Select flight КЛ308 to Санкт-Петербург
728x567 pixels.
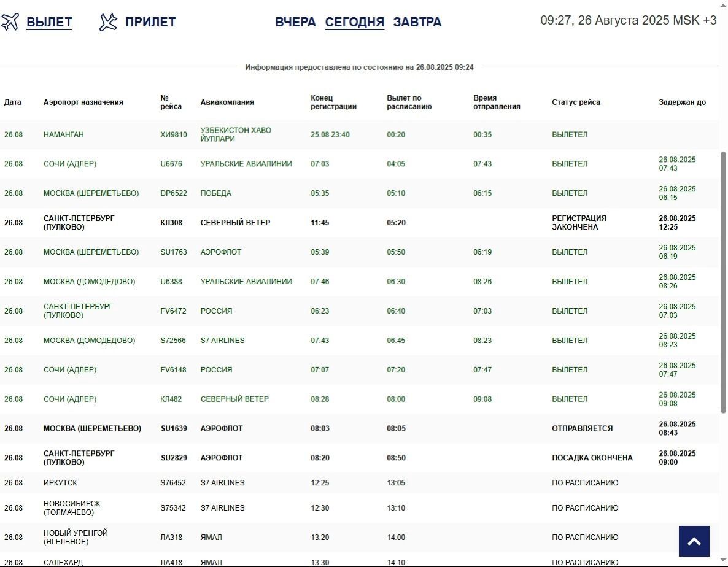(x=171, y=223)
